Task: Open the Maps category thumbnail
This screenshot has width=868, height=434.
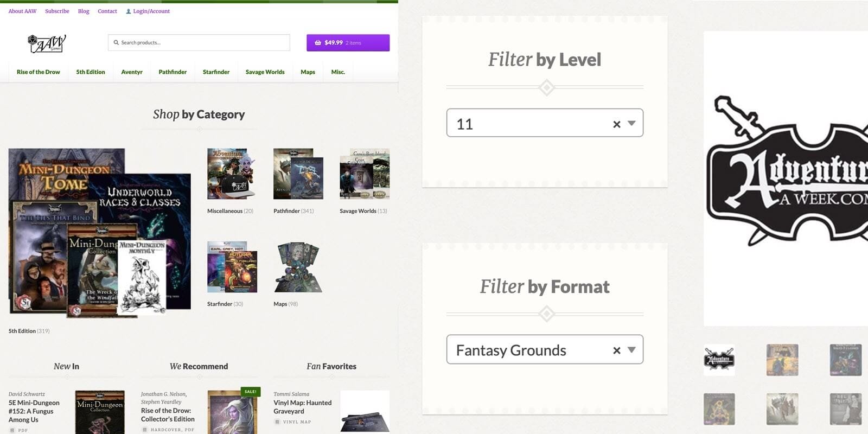Action: tap(298, 267)
